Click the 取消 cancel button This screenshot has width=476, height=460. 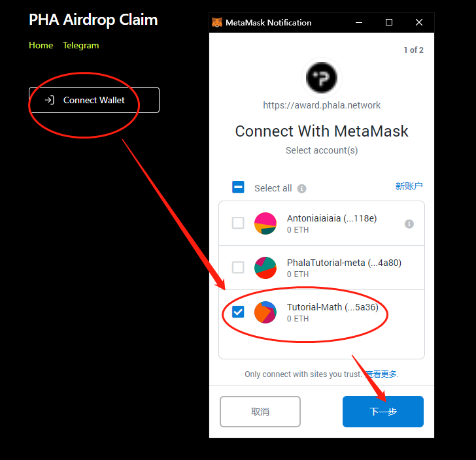260,412
